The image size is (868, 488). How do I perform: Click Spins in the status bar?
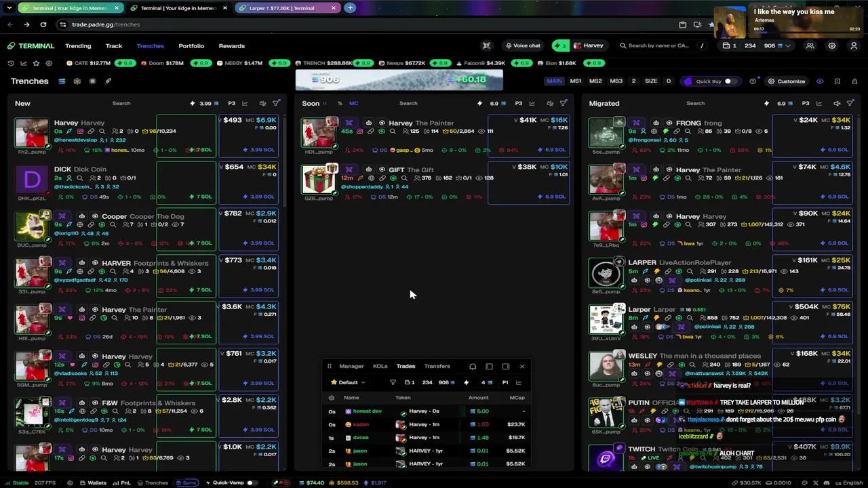186,483
